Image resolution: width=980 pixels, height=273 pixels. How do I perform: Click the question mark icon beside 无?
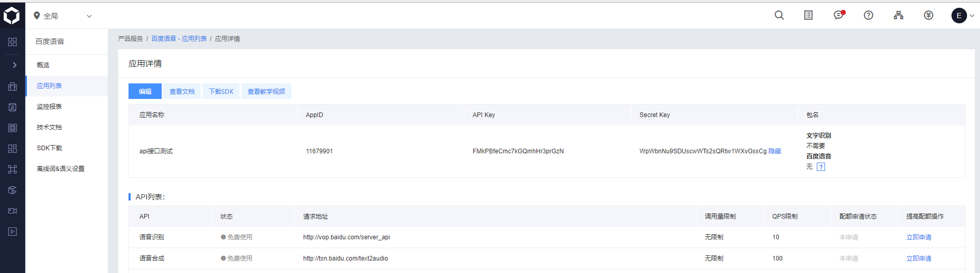(x=821, y=167)
